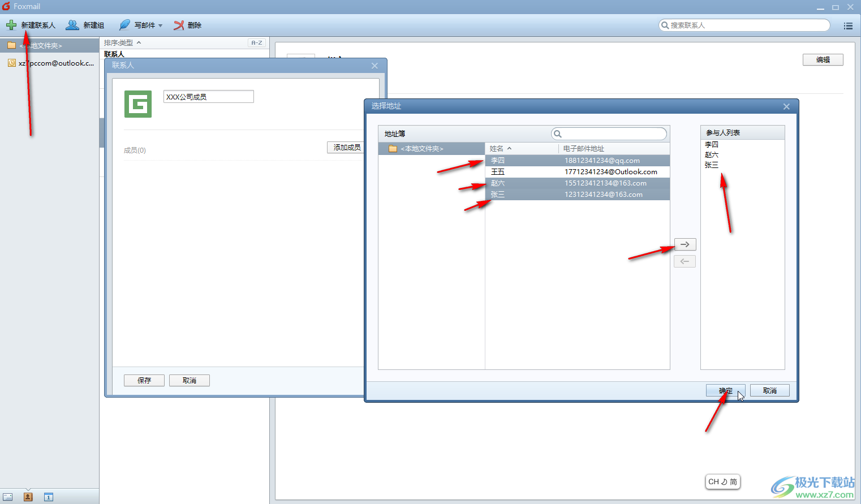Click the address book search box

609,133
